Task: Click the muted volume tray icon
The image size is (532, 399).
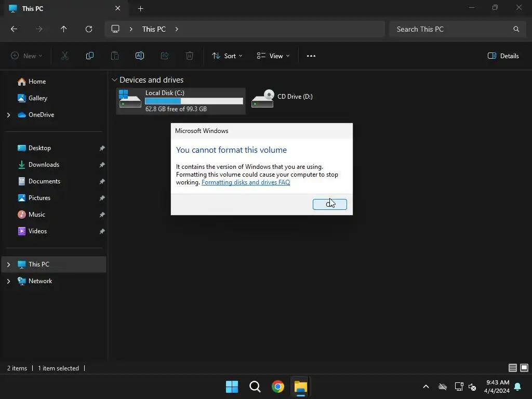Action: pyautogui.click(x=472, y=387)
